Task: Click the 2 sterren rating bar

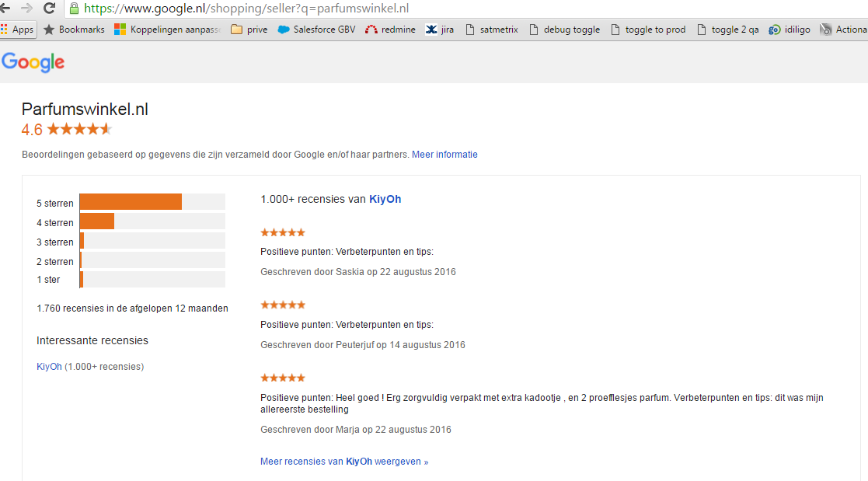Action: pyautogui.click(x=152, y=260)
